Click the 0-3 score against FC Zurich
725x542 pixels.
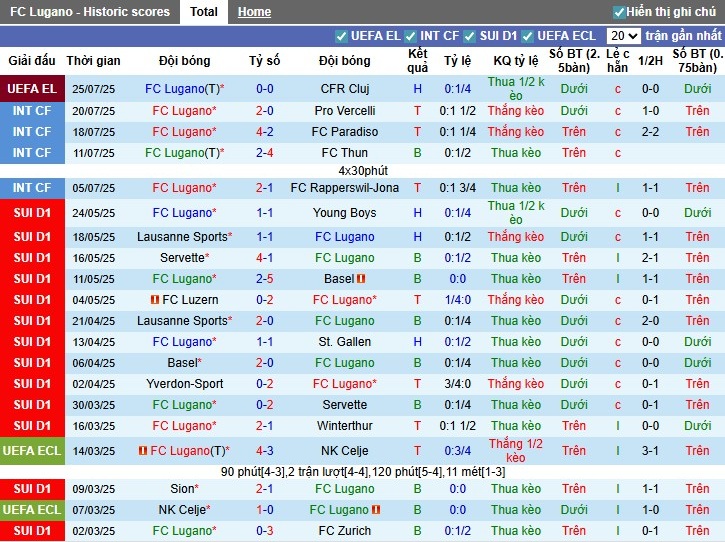pyautogui.click(x=264, y=530)
